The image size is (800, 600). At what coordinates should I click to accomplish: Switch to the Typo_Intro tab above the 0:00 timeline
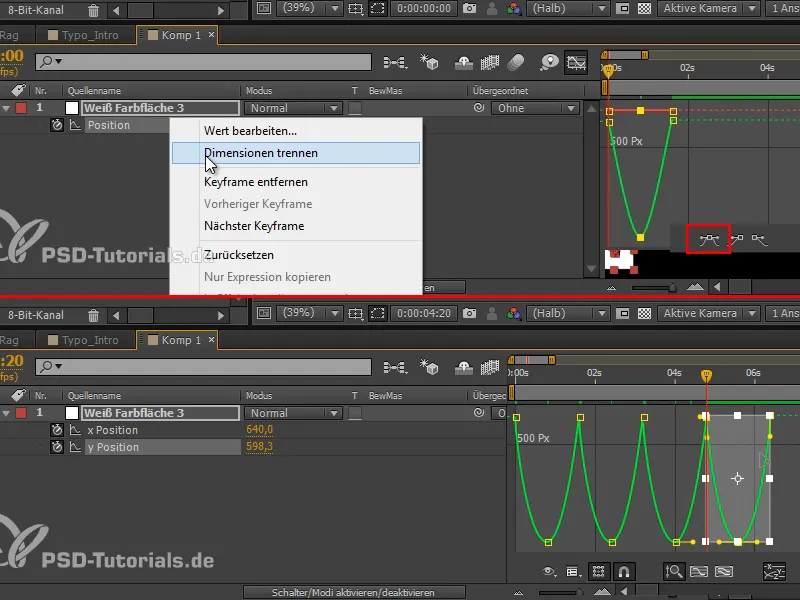click(83, 35)
